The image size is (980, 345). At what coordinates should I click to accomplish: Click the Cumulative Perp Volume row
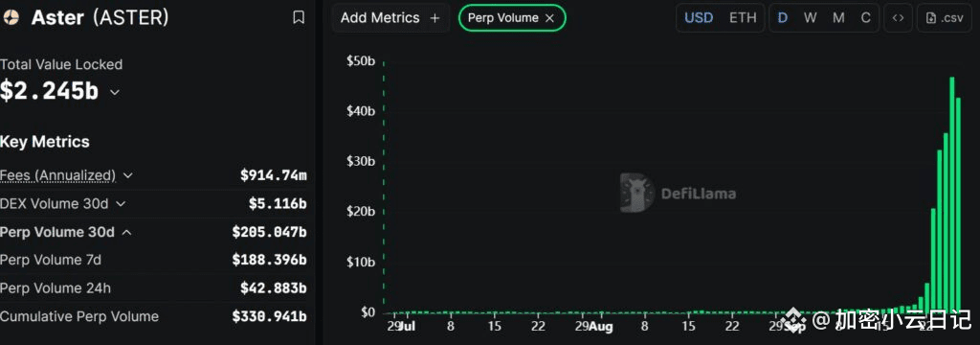point(154,316)
